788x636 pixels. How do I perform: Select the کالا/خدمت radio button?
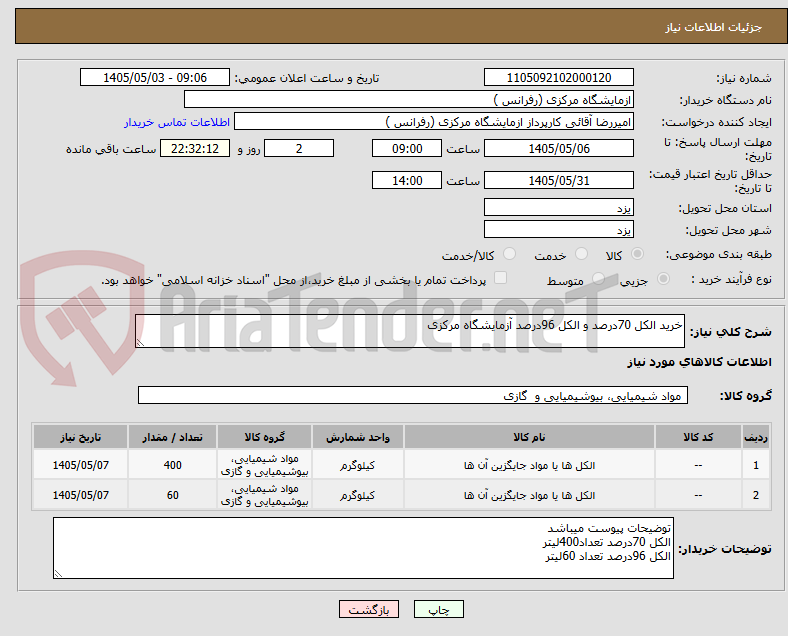(509, 254)
